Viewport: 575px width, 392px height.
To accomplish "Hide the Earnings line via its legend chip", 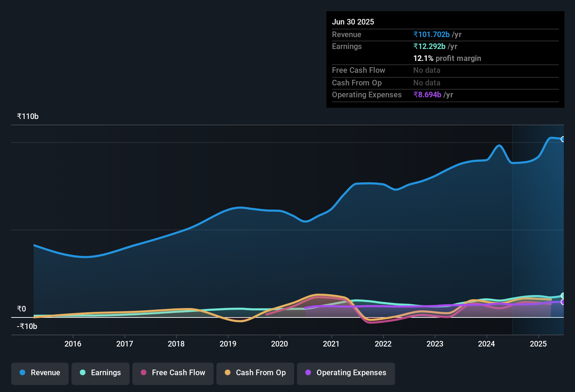I will click(x=101, y=373).
